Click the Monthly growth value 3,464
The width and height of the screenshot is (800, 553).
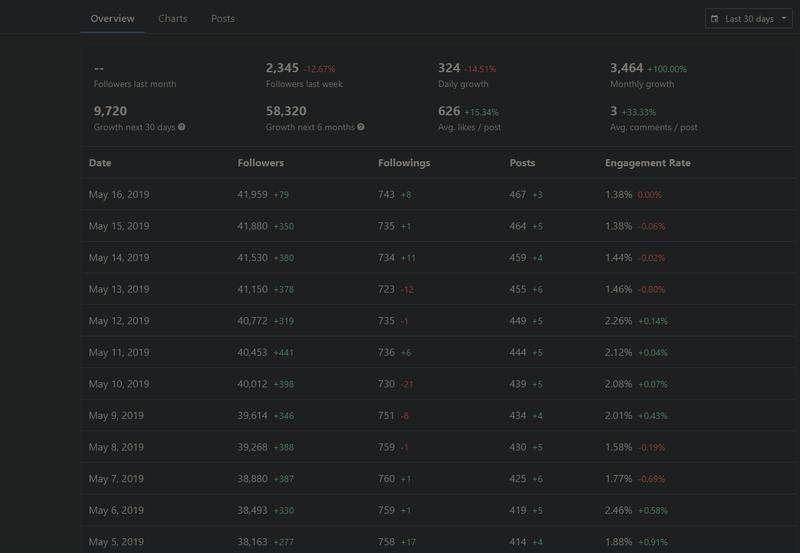pyautogui.click(x=625, y=68)
